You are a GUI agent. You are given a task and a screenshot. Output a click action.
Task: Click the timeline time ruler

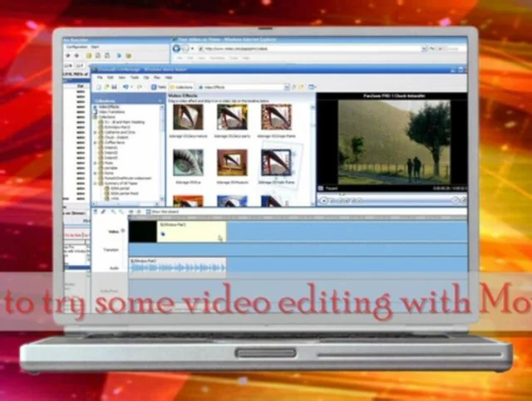point(298,218)
